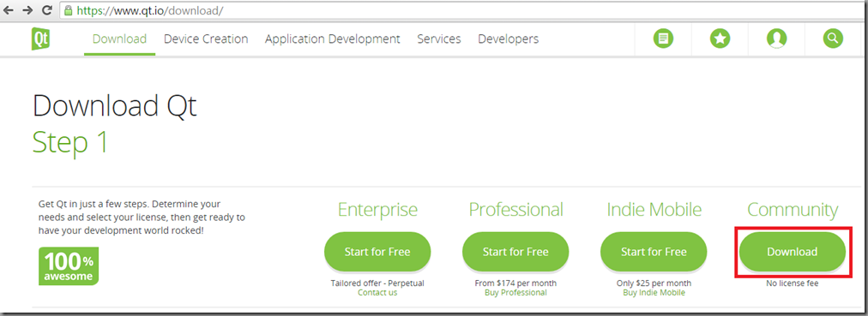This screenshot has width=868, height=316.
Task: Click the Tailored offer - Perpetual text
Action: tap(377, 283)
